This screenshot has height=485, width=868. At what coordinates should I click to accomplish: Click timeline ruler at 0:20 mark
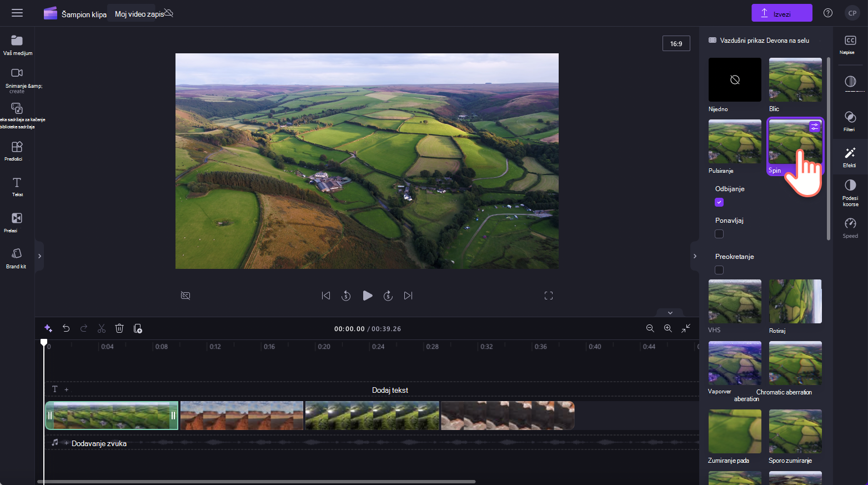324,347
